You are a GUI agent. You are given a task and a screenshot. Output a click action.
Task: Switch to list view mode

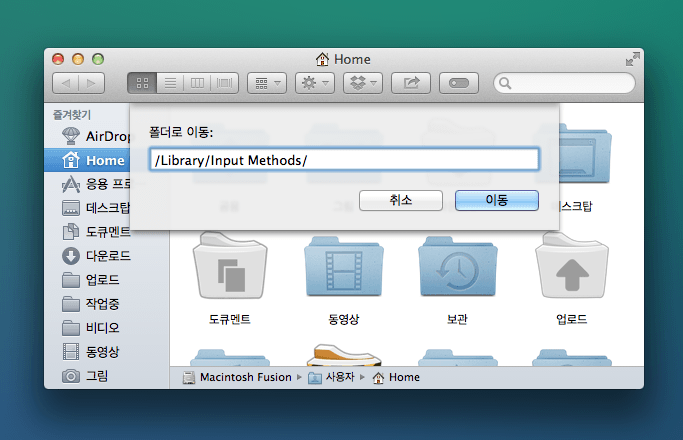[170, 83]
